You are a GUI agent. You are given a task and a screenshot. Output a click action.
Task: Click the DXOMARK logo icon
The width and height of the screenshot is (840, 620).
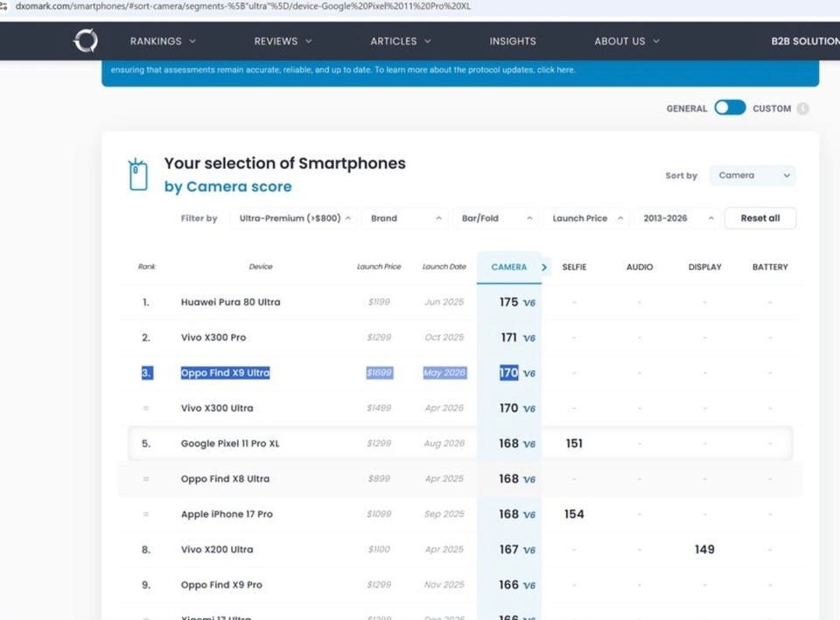coord(86,41)
